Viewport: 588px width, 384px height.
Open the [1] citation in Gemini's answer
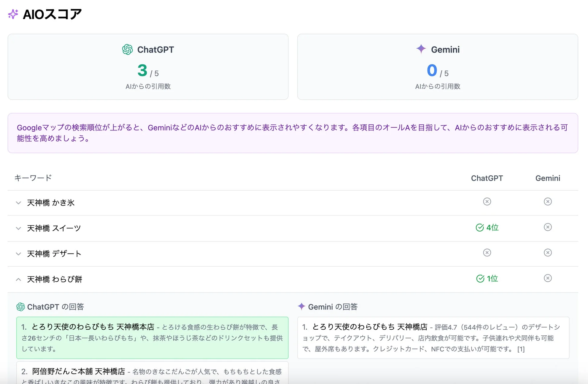point(521,349)
